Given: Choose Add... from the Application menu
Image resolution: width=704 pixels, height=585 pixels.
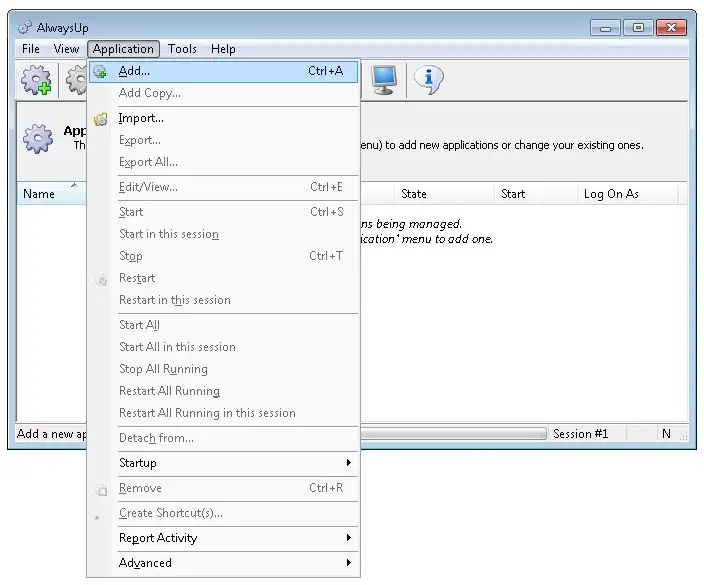Looking at the screenshot, I should [x=224, y=71].
